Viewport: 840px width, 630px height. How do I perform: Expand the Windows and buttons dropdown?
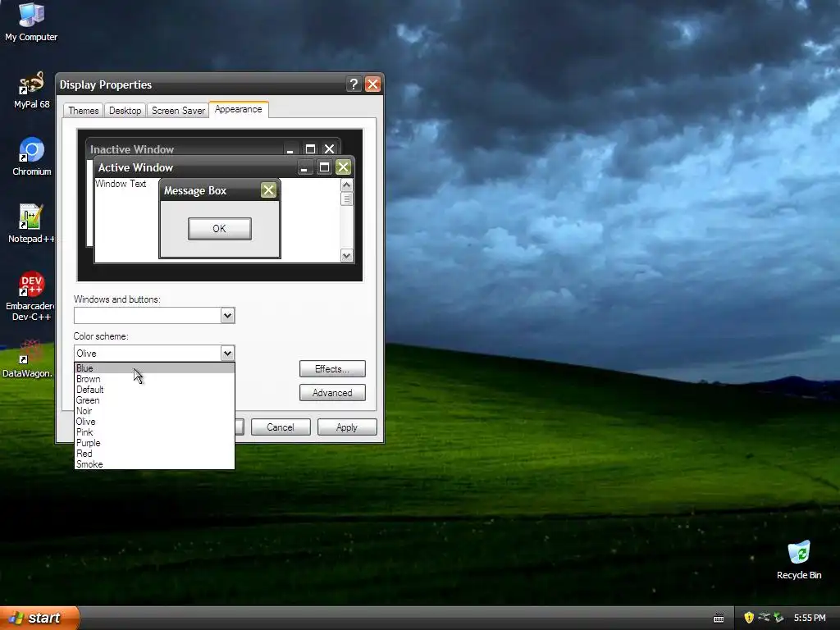tap(227, 316)
